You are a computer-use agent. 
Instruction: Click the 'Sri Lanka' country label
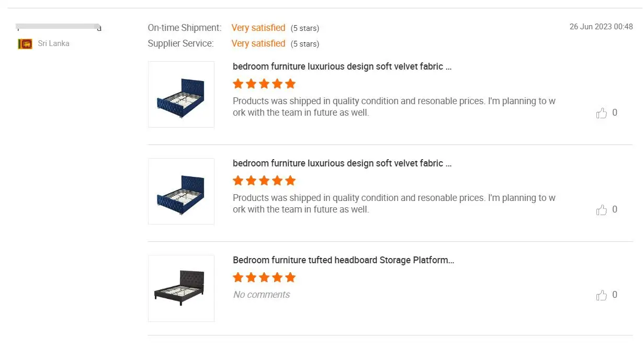point(53,43)
